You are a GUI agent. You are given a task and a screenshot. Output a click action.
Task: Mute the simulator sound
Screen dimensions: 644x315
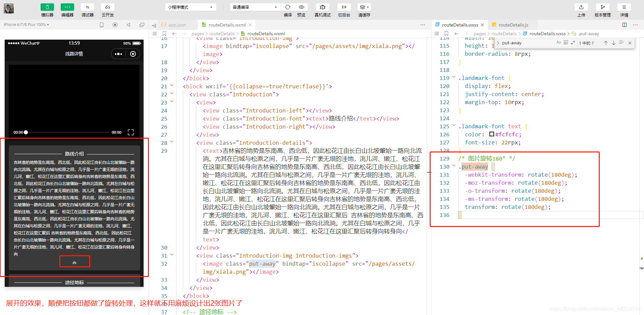click(128, 25)
